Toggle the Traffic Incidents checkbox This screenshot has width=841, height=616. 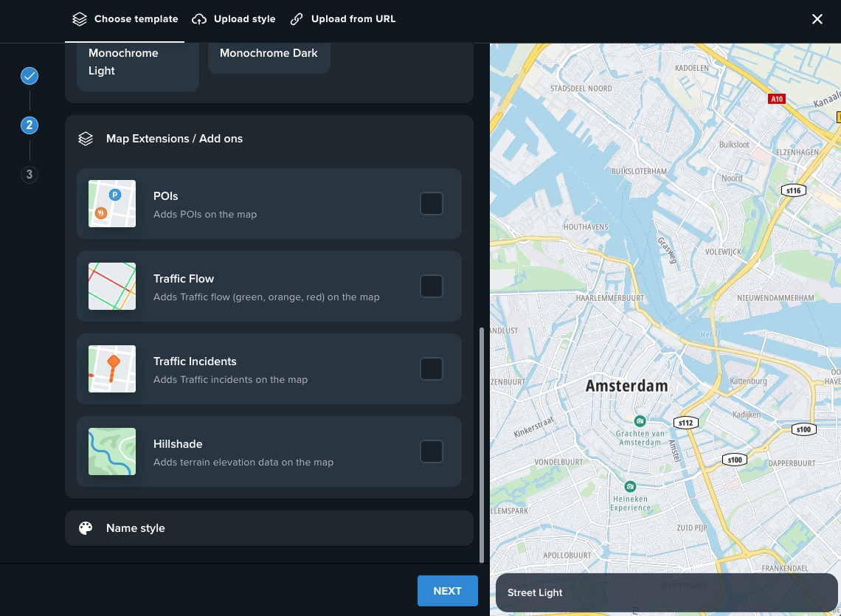432,369
